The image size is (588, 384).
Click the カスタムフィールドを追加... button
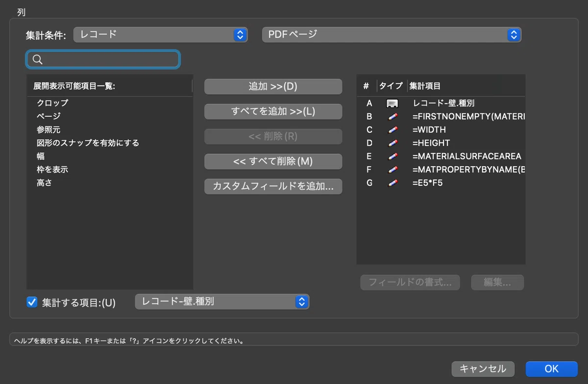click(273, 186)
